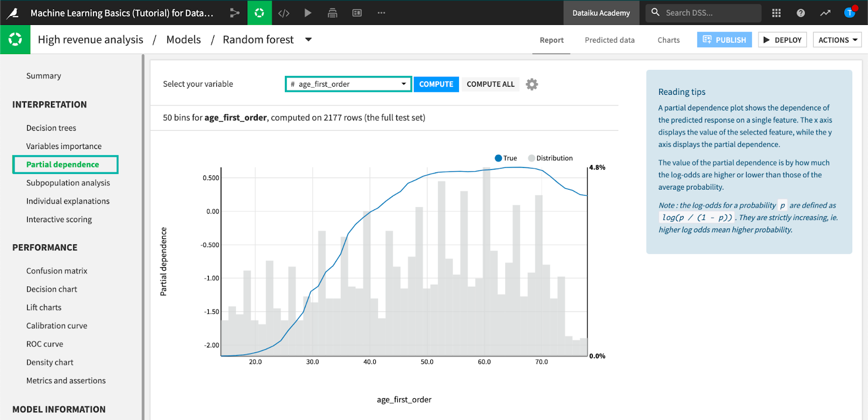Open the Jobs play icon

tap(308, 12)
